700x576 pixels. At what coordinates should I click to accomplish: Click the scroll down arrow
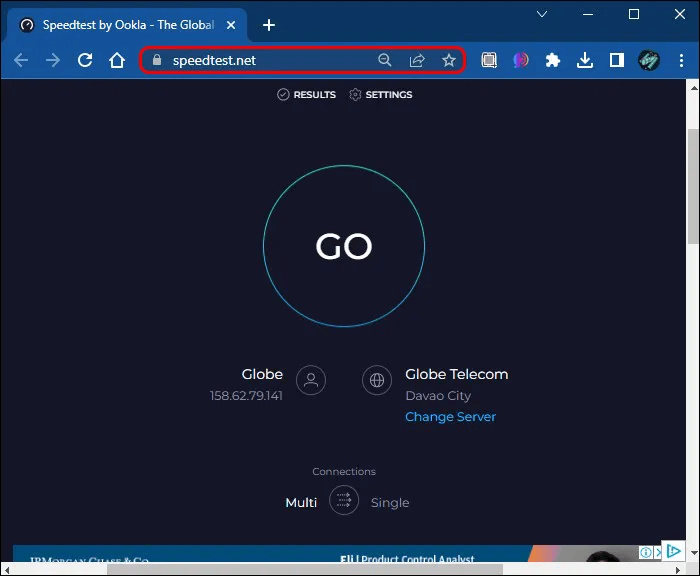pos(693,553)
